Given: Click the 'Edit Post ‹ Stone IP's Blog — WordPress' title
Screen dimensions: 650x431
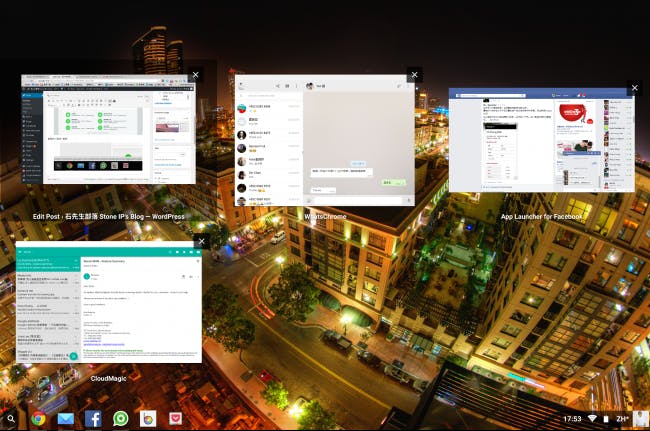Looking at the screenshot, I should tap(109, 217).
